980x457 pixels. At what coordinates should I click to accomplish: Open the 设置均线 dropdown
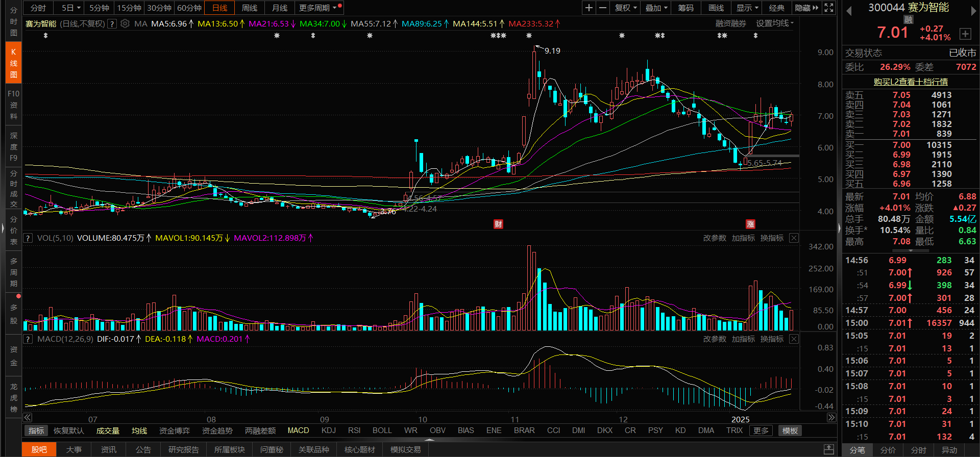pos(774,23)
